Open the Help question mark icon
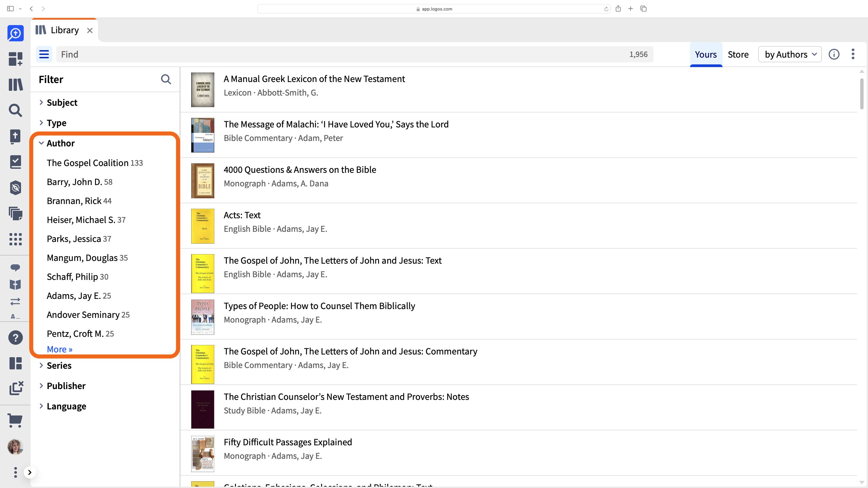Screen dimensions: 868x488 point(15,338)
